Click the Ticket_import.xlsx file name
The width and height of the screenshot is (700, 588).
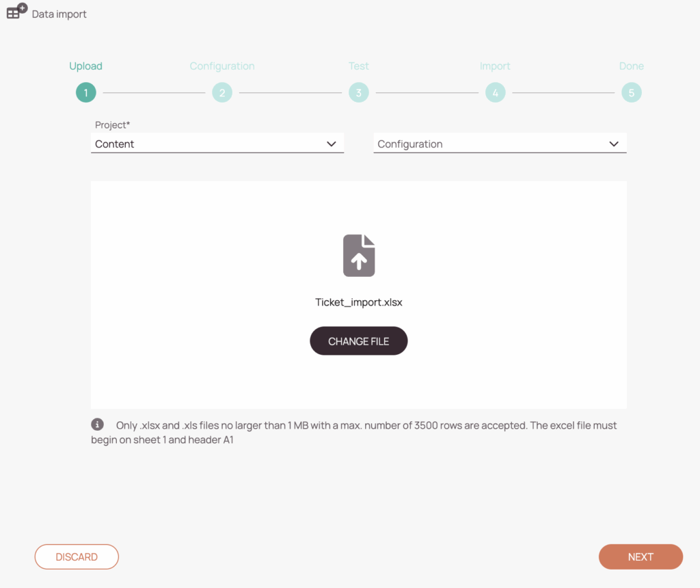(359, 302)
